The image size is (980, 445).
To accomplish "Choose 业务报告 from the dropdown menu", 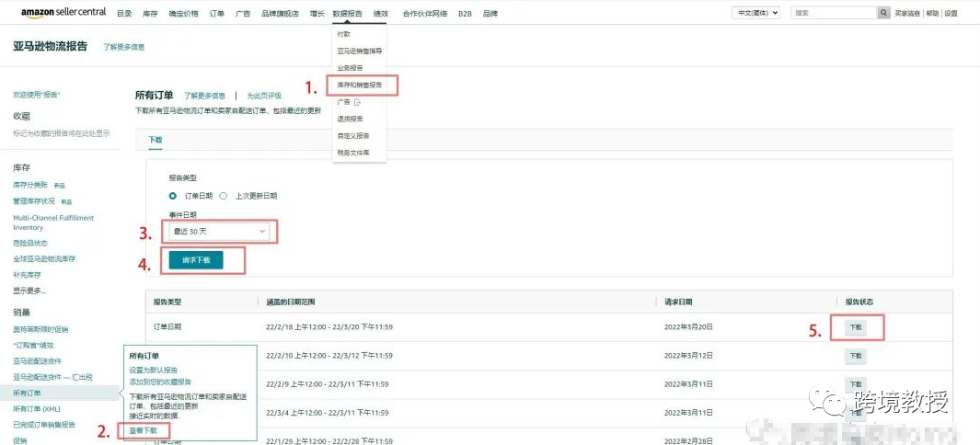I will click(350, 68).
